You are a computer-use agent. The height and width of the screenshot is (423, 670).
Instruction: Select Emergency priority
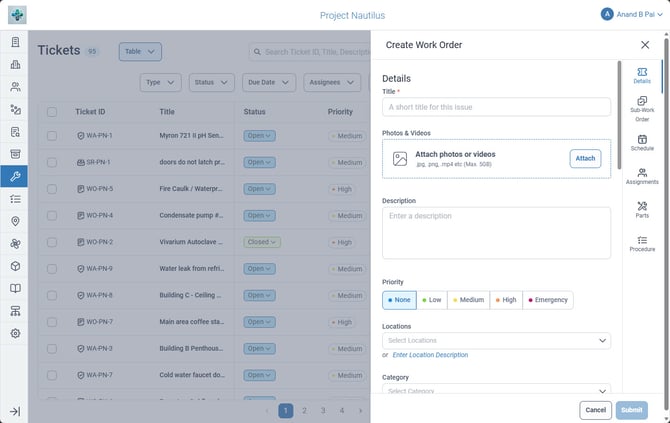[548, 300]
